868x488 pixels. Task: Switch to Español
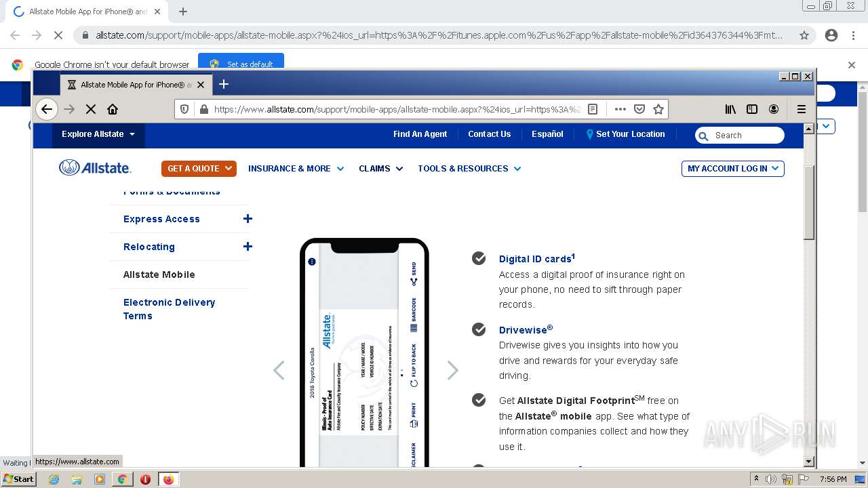pos(547,134)
